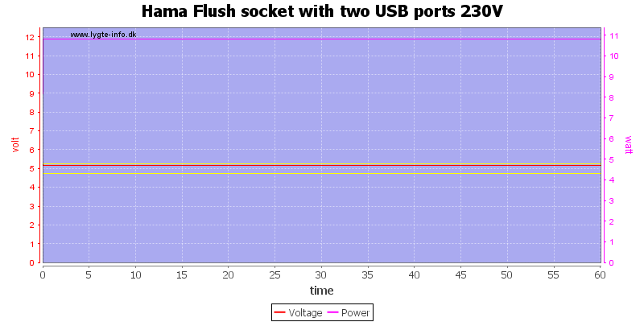
Task: Click the red voltage line at 5 volts
Action: pos(321,165)
